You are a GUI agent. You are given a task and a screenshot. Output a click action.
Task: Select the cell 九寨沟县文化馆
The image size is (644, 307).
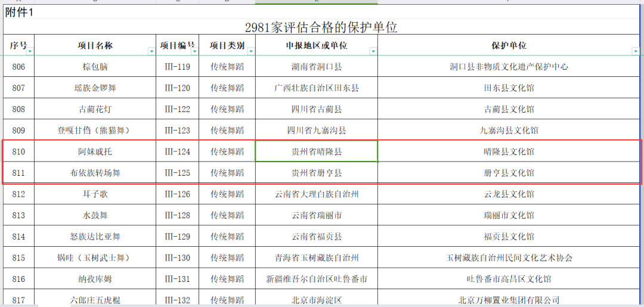[509, 131]
